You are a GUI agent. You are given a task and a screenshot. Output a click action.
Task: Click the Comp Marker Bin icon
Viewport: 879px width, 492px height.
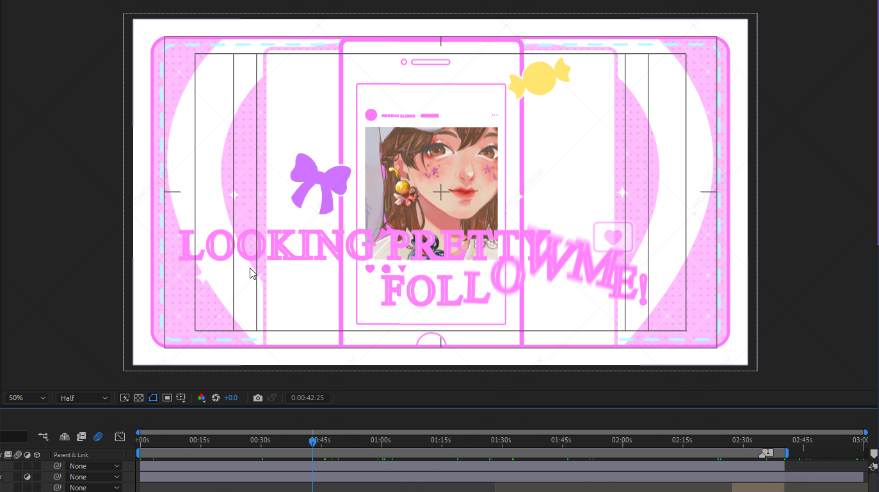[x=873, y=453]
